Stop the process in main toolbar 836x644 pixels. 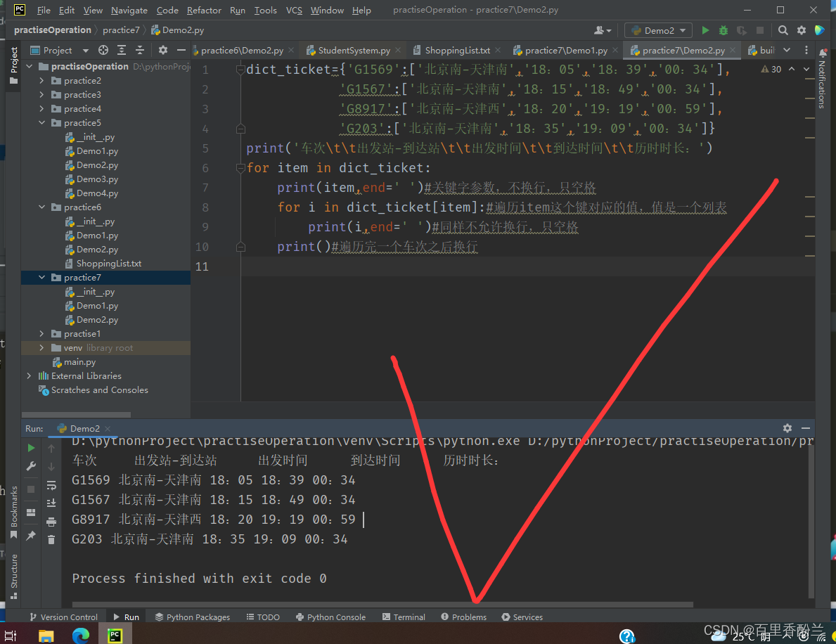pos(760,30)
